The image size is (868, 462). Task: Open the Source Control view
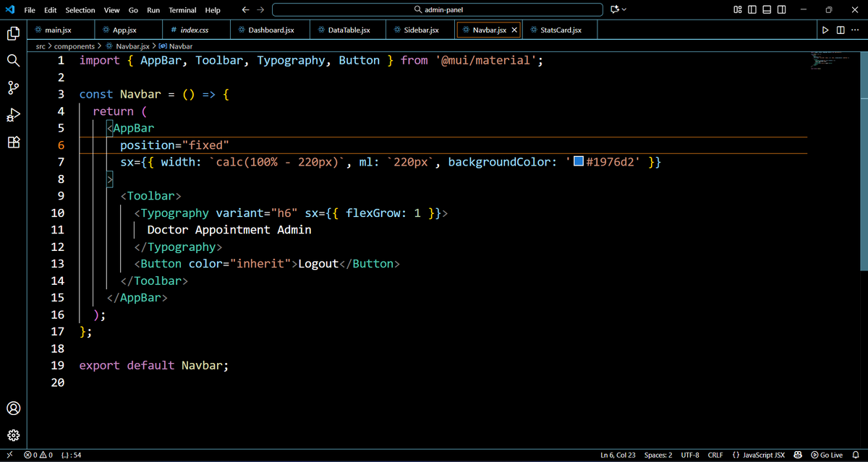13,88
